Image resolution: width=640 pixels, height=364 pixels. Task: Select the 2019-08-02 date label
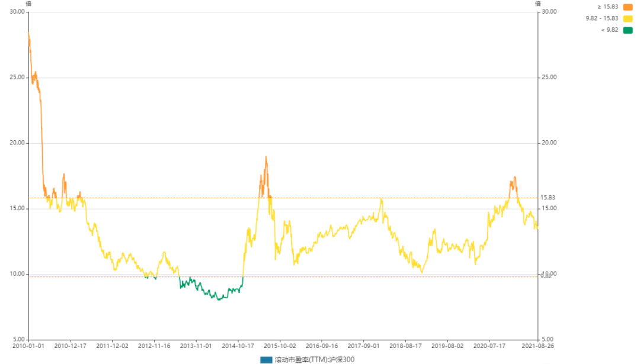[x=447, y=346]
